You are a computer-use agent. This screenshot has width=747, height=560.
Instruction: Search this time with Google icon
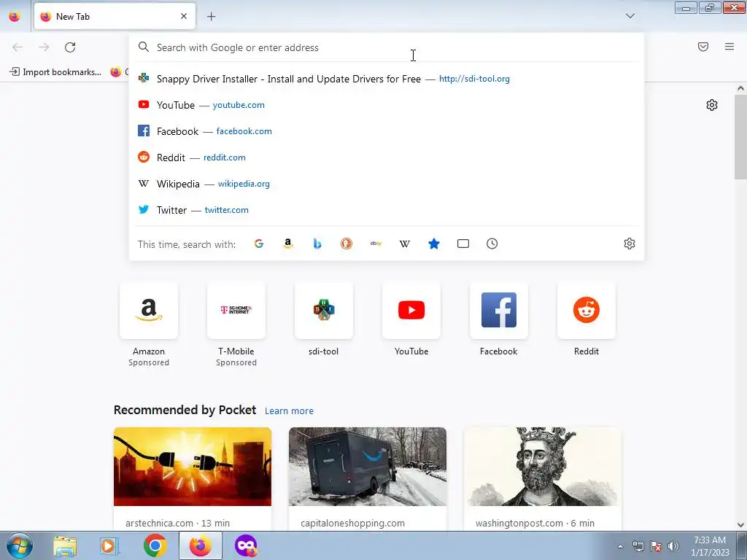[x=259, y=244]
